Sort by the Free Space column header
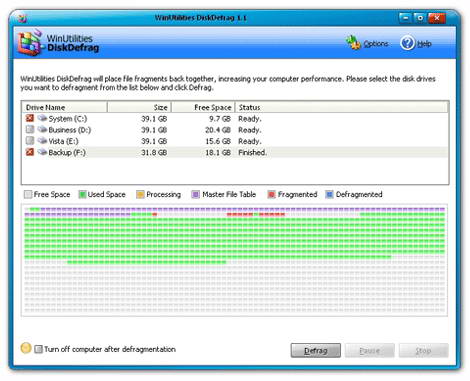The width and height of the screenshot is (470, 381). (x=203, y=107)
